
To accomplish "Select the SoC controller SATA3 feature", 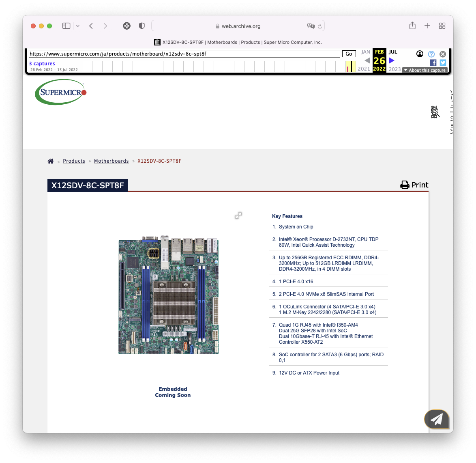I will (x=331, y=357).
